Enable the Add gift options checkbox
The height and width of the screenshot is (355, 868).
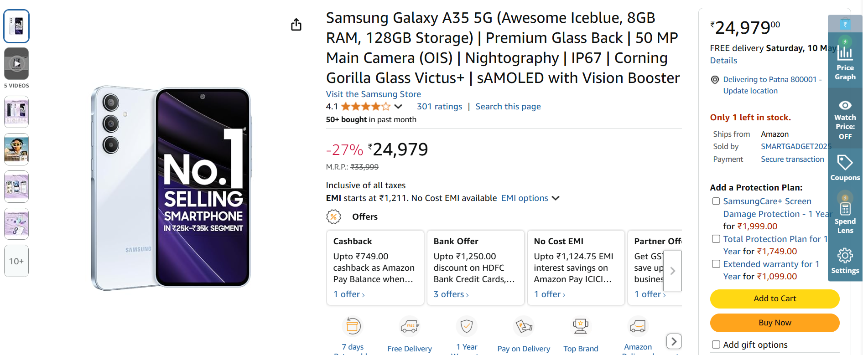716,345
